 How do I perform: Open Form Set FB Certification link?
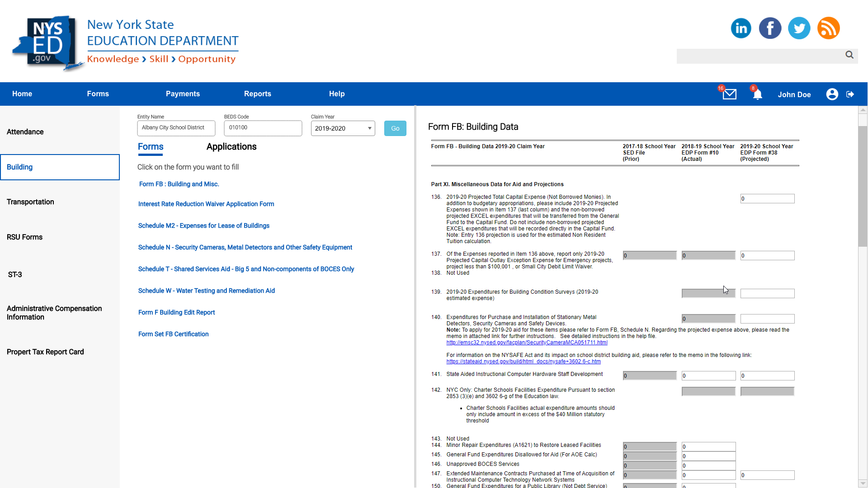click(173, 334)
